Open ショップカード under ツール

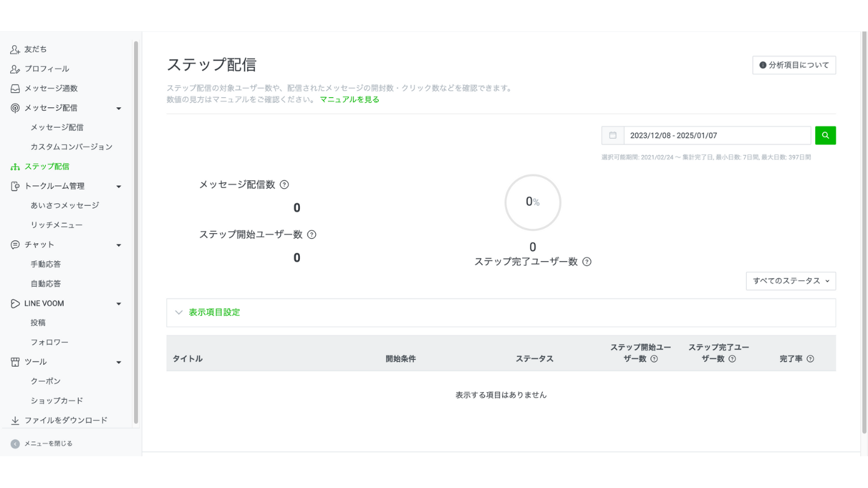(57, 401)
